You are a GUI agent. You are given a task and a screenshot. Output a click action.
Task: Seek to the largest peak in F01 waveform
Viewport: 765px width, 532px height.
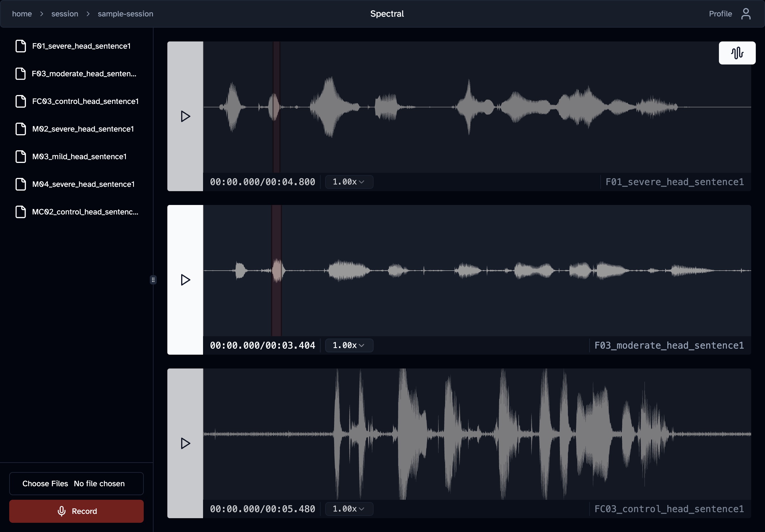point(330,107)
